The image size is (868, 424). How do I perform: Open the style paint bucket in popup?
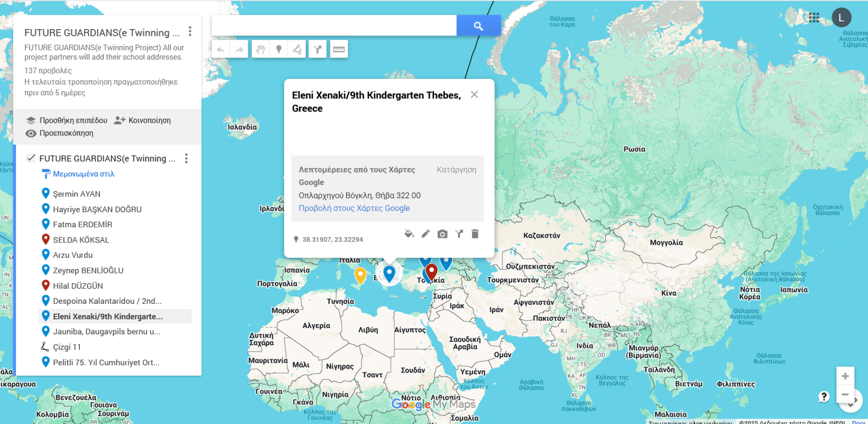point(409,234)
